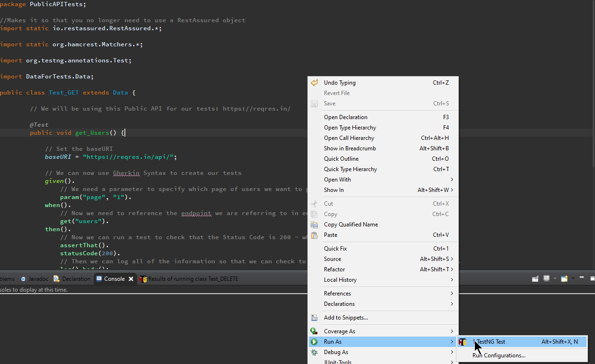Click the Debug As bug icon
Image resolution: width=595 pixels, height=364 pixels.
pos(314,352)
